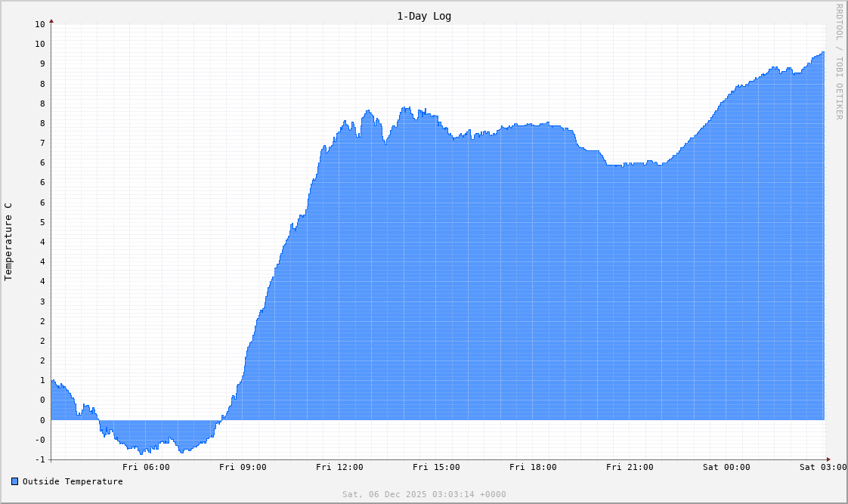
Task: Click the red arrow ending the x-axis
Action: point(828,459)
